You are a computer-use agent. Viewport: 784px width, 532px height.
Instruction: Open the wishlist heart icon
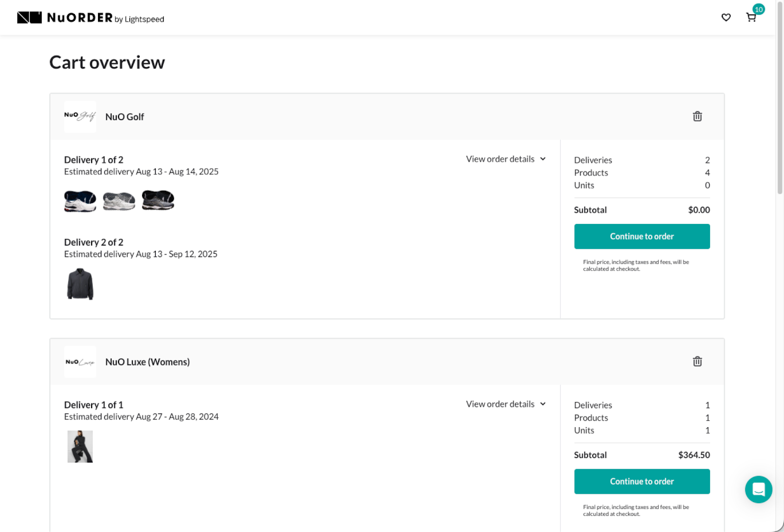[726, 17]
